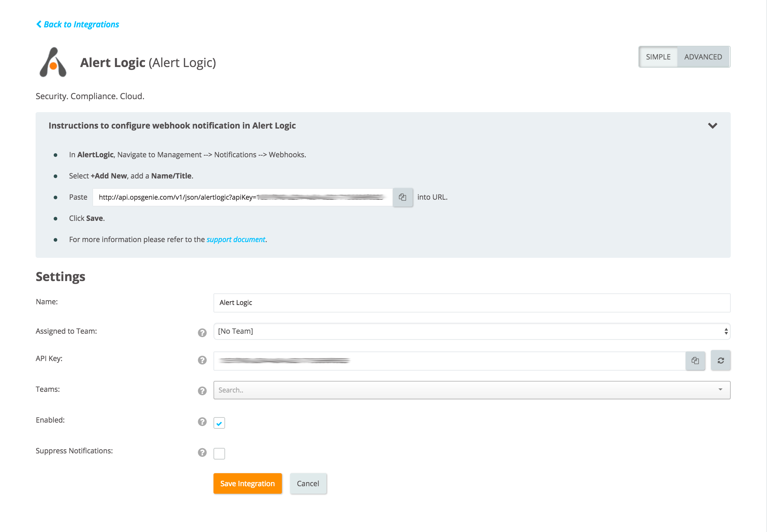
Task: Switch to ADVANCED mode
Action: click(x=703, y=57)
